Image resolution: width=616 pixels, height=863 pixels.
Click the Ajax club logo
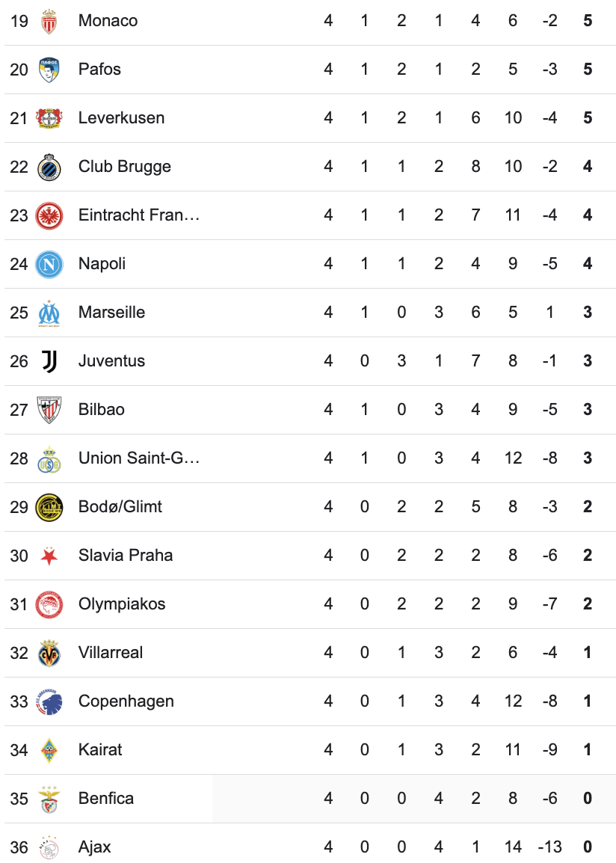click(x=49, y=847)
